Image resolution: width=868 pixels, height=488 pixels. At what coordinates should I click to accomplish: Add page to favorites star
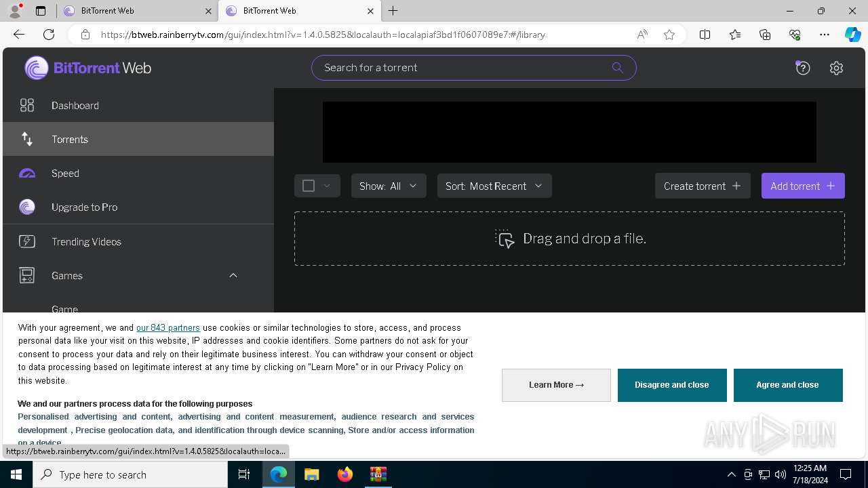[x=669, y=35]
